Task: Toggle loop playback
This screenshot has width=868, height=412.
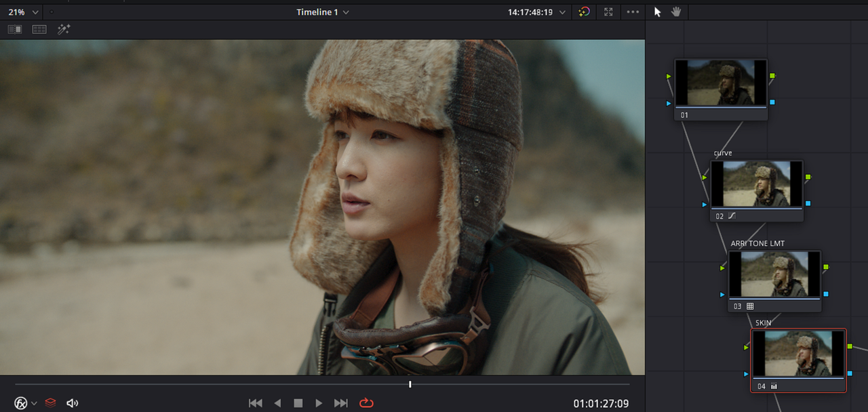Action: [366, 403]
